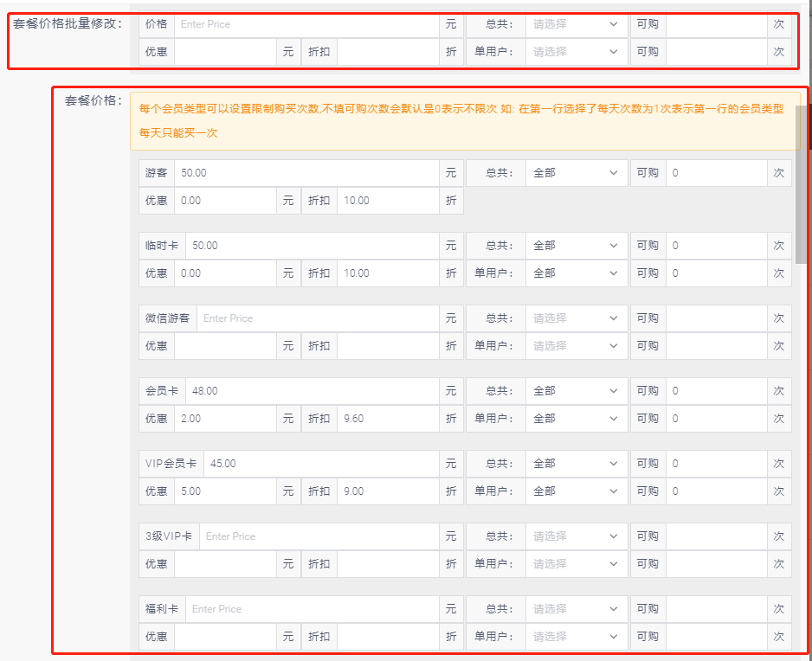The width and height of the screenshot is (812, 661).
Task: Click 微信游客 单用户 可购 count field
Action: (x=717, y=346)
